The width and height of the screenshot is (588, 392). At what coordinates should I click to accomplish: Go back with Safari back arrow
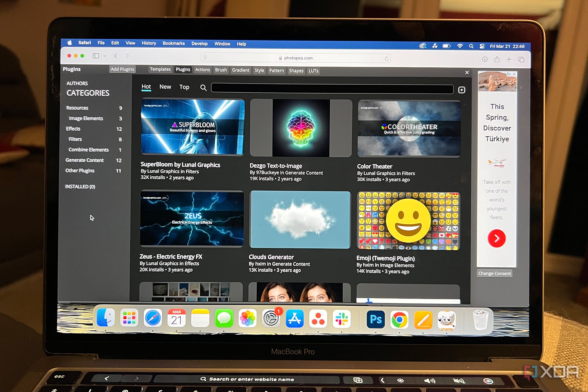click(116, 56)
